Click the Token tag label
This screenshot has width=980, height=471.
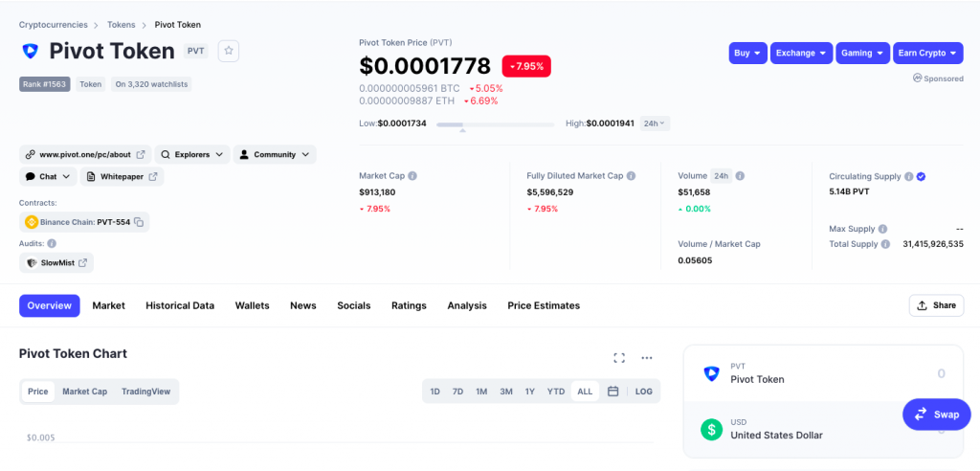(x=91, y=84)
